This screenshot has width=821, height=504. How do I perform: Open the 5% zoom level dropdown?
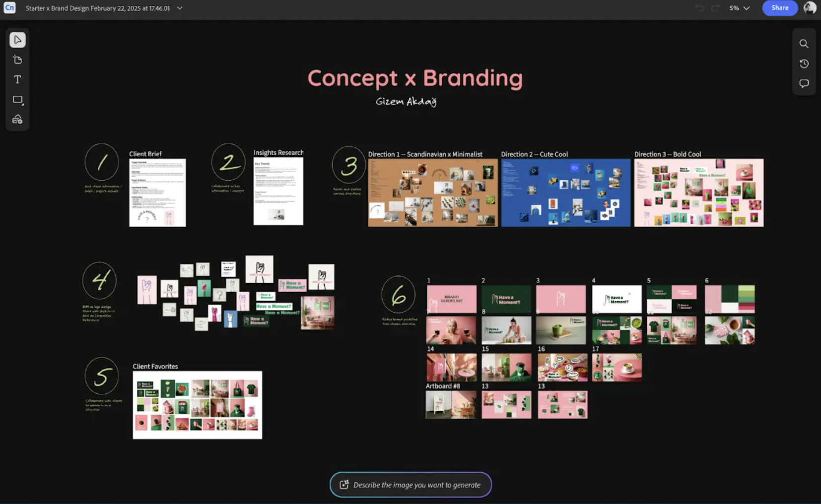pyautogui.click(x=739, y=8)
